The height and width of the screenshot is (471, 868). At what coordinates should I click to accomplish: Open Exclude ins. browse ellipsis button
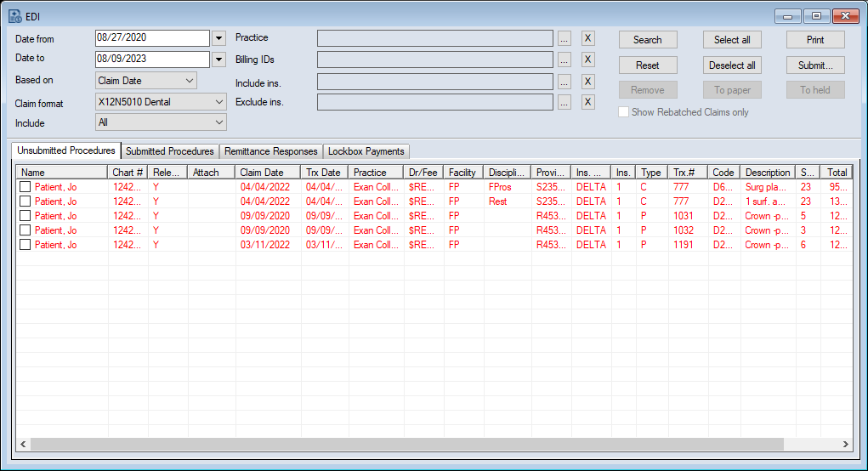point(564,102)
